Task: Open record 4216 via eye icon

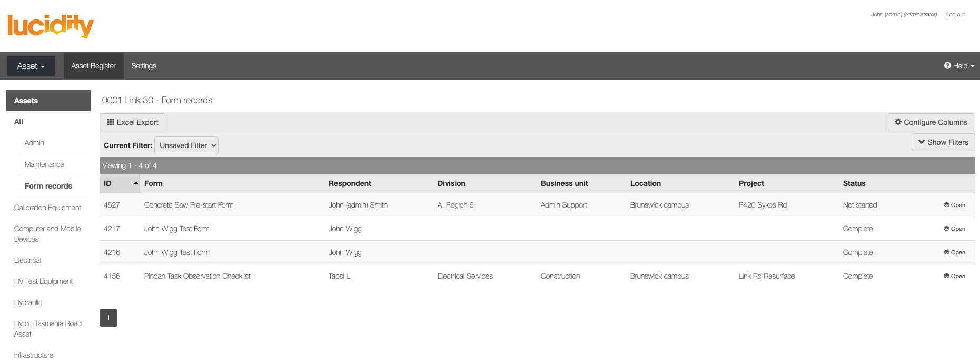Action: click(946, 252)
